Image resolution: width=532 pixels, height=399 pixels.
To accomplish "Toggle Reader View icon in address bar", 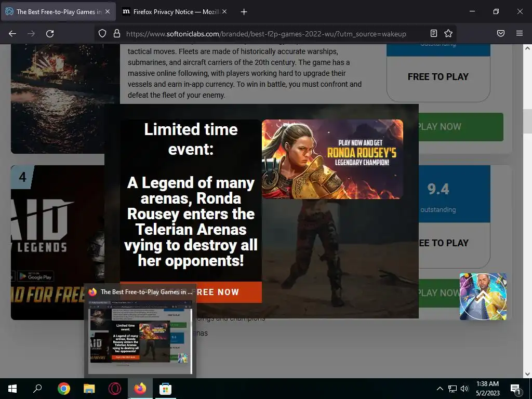I will [434, 33].
